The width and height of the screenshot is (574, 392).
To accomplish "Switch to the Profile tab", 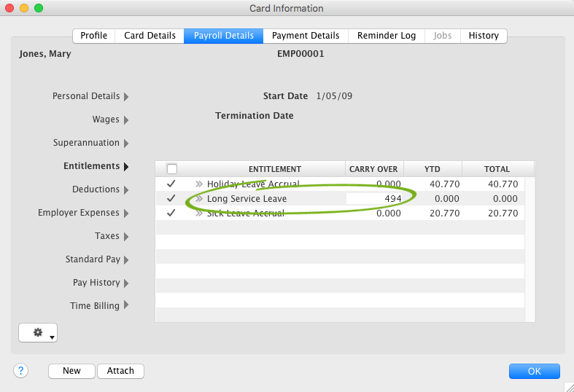I will tap(93, 36).
